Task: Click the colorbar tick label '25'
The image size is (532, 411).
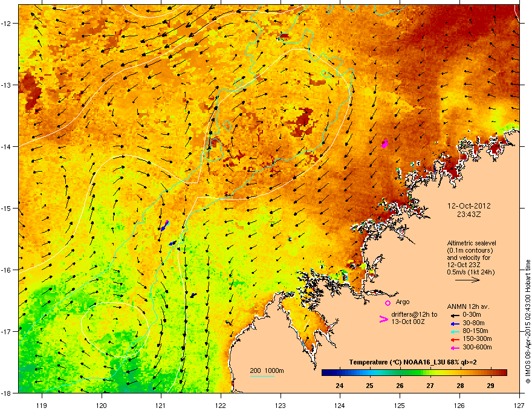Action: (x=370, y=386)
